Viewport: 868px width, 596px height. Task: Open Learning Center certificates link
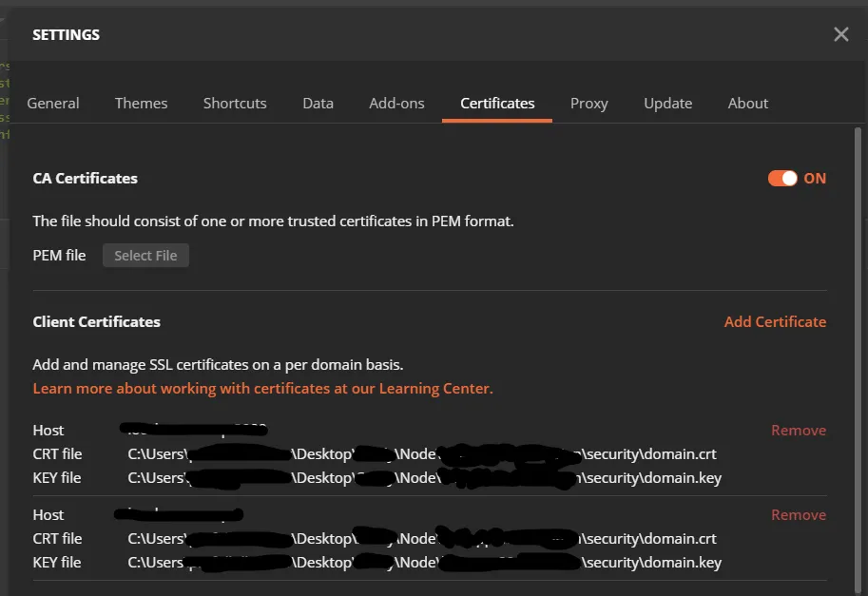[x=262, y=389]
